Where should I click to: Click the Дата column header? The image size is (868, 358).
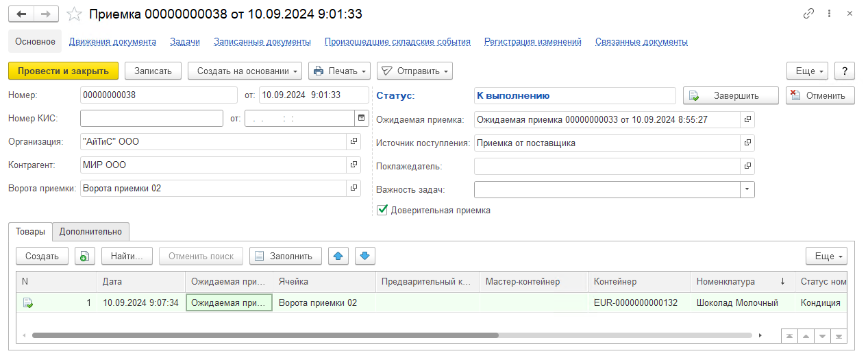click(141, 281)
